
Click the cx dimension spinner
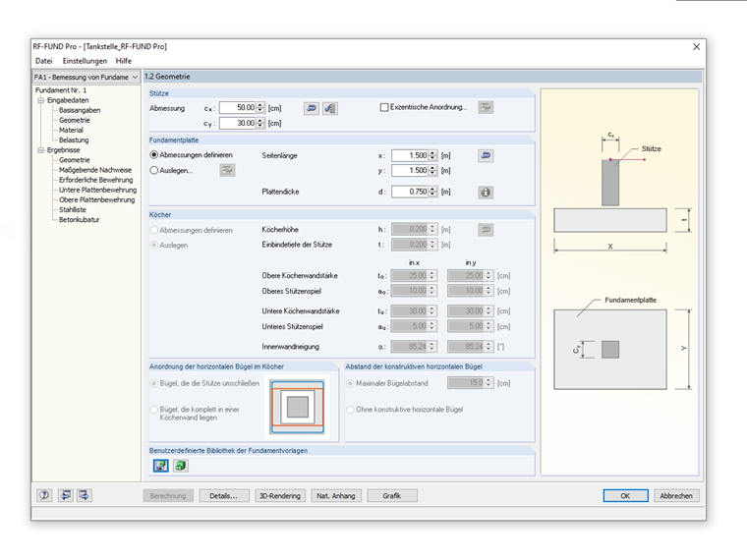pos(260,108)
